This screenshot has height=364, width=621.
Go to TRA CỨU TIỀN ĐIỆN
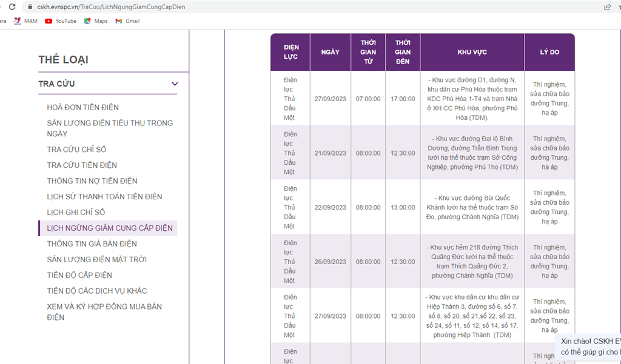[82, 165]
